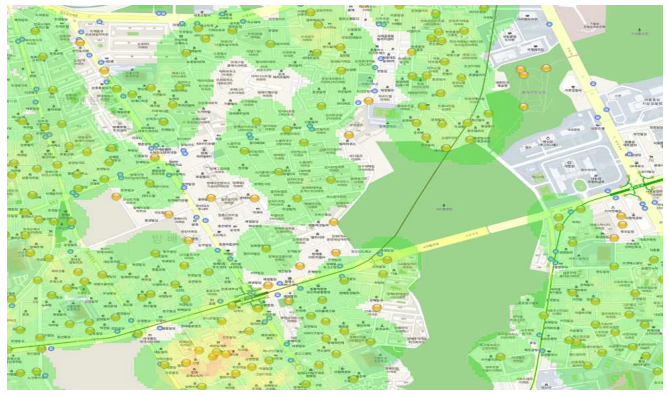Click the yellow-orange heatmap zone around the marker cluster
The image size is (668, 396).
pos(213,353)
